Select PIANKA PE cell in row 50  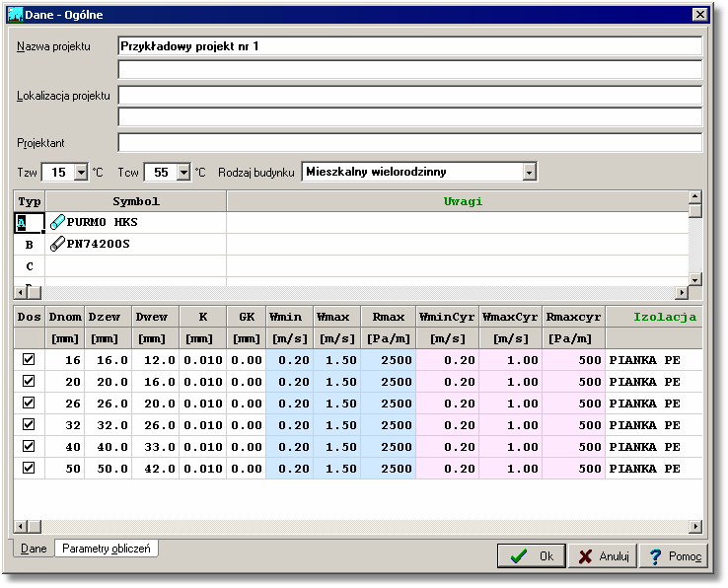(x=654, y=469)
